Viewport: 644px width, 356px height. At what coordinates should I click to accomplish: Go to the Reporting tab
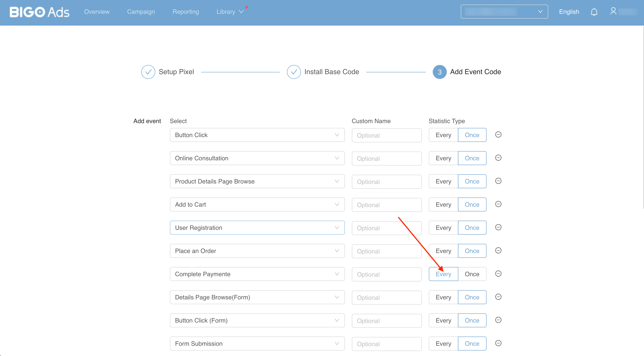tap(185, 12)
